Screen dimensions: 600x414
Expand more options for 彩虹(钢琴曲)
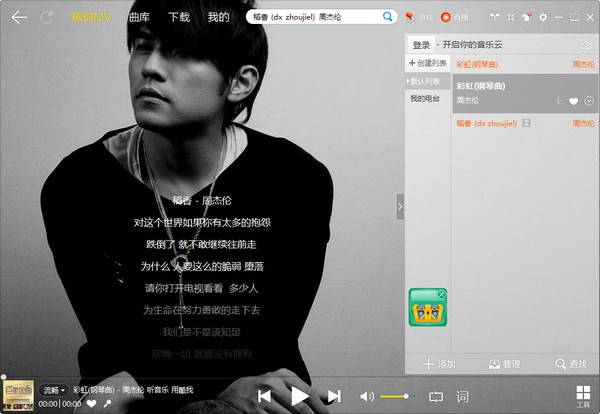pyautogui.click(x=589, y=101)
